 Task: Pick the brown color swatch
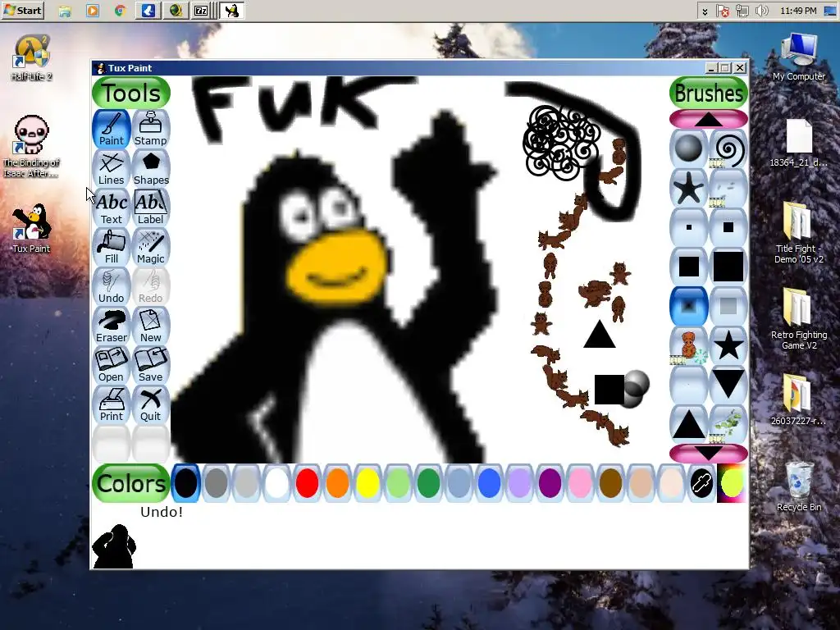click(610, 482)
